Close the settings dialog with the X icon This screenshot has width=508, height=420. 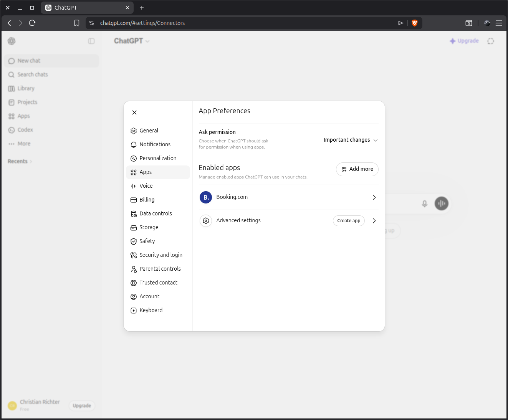click(x=134, y=112)
